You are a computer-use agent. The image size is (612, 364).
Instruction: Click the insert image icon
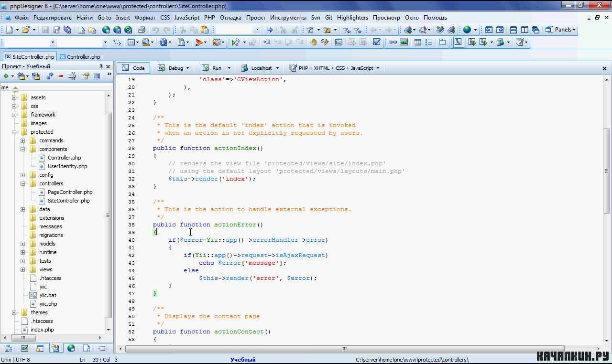pos(404,42)
